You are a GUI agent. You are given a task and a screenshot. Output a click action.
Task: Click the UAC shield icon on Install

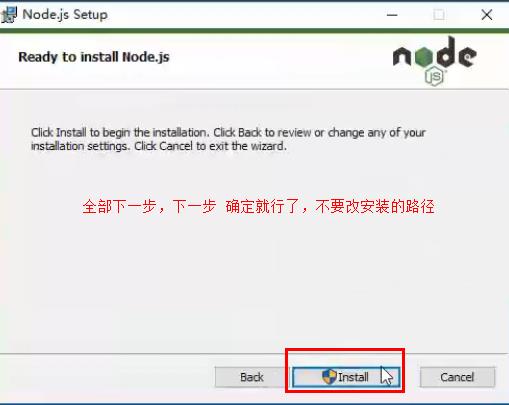click(x=329, y=377)
